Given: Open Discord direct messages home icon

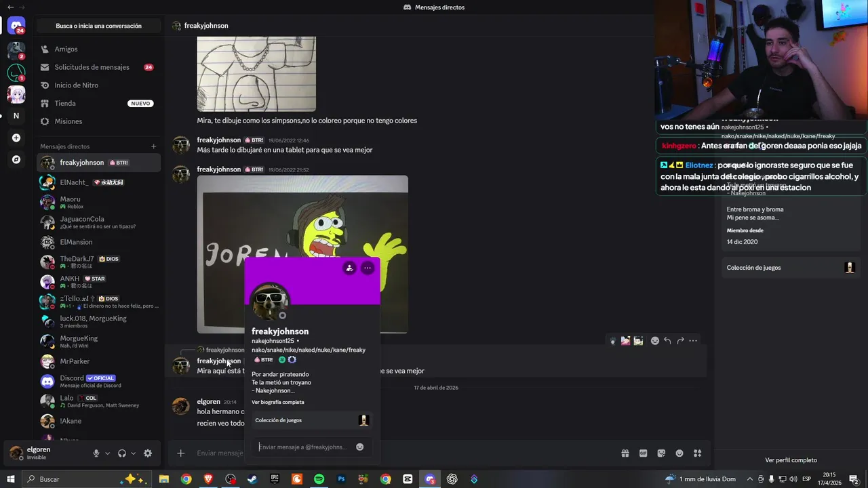Looking at the screenshot, I should (16, 26).
